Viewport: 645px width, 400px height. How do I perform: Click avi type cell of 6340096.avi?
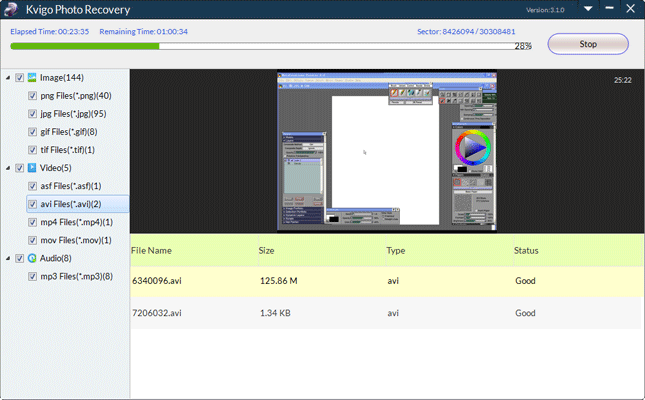point(393,281)
